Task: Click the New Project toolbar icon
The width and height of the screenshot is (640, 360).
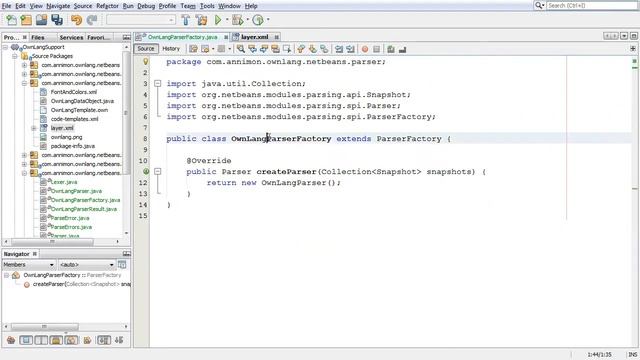Action: [x=26, y=20]
